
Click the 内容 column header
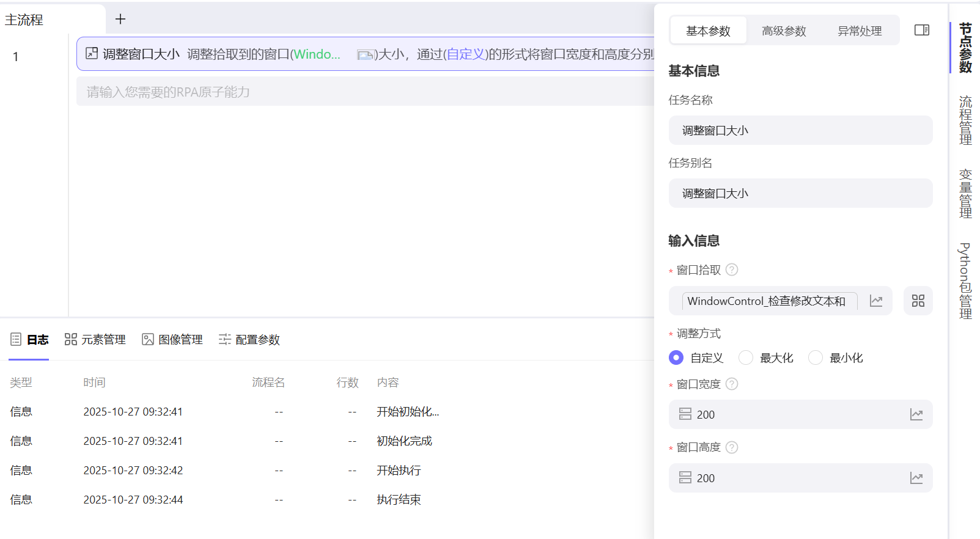388,383
